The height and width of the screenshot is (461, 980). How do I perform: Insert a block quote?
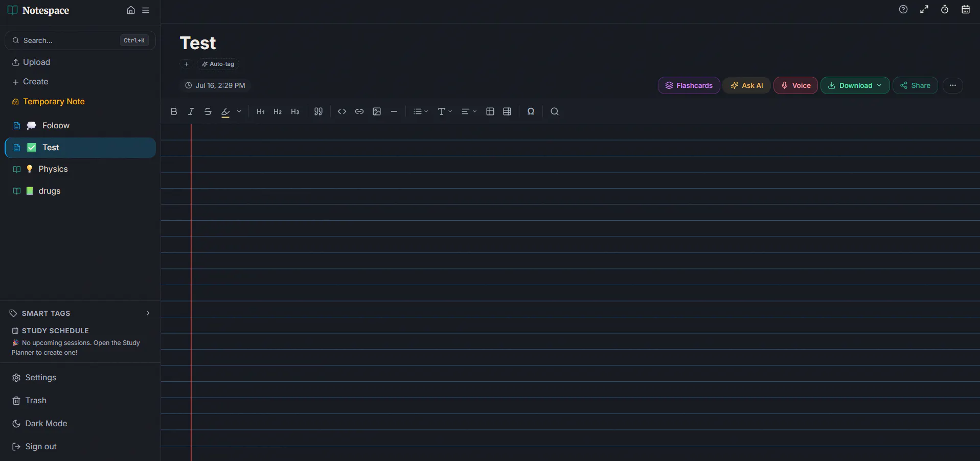pyautogui.click(x=318, y=111)
